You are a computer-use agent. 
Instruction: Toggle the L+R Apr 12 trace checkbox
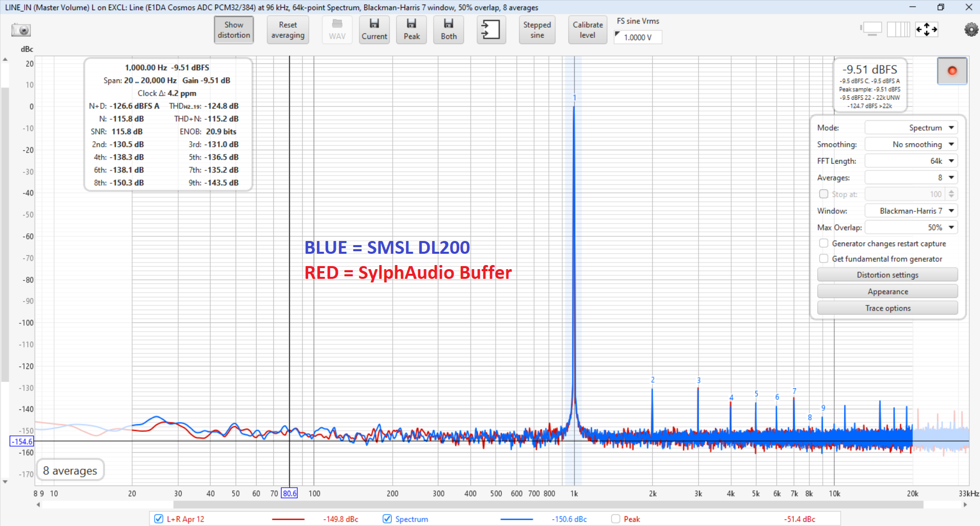pyautogui.click(x=159, y=518)
